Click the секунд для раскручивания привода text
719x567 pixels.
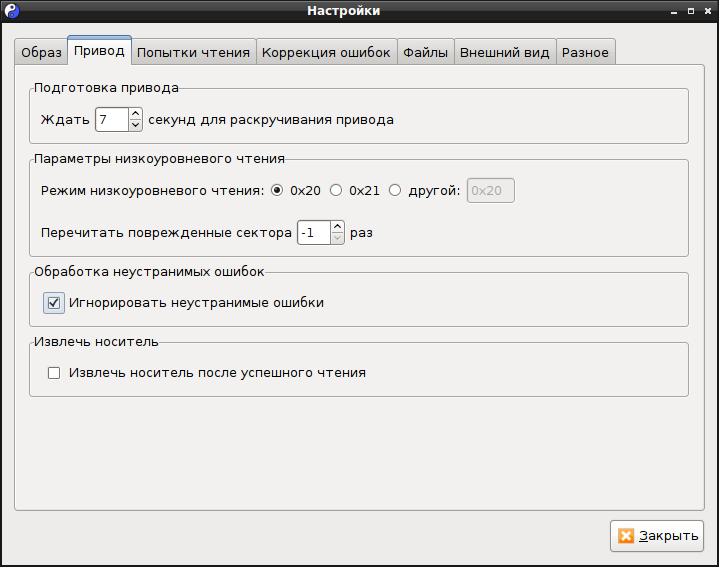coord(271,120)
